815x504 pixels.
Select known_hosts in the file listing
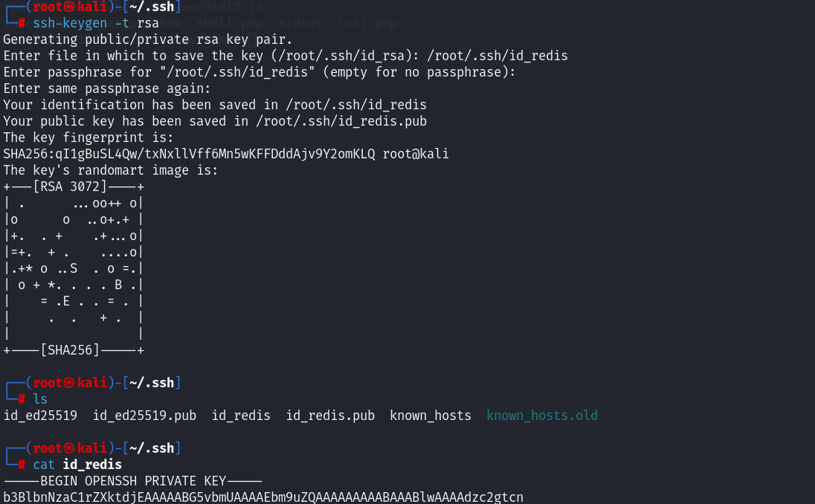[x=431, y=416]
